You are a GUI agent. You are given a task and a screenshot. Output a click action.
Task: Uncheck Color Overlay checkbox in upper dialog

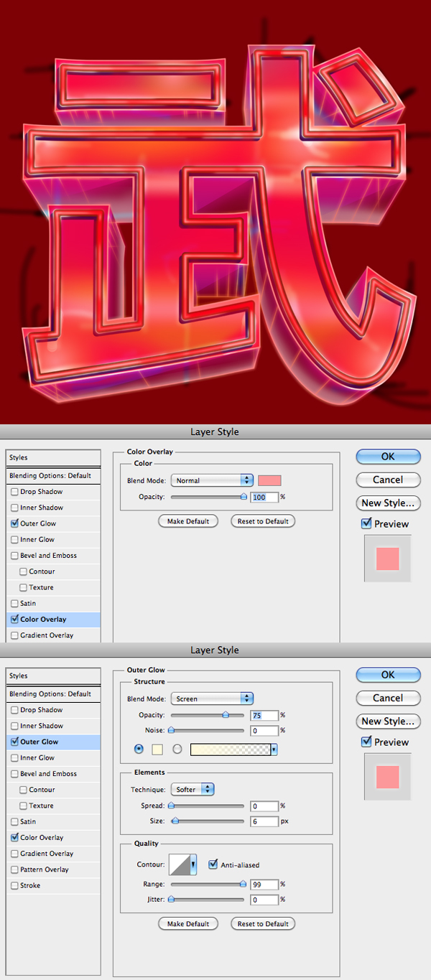coord(14,619)
